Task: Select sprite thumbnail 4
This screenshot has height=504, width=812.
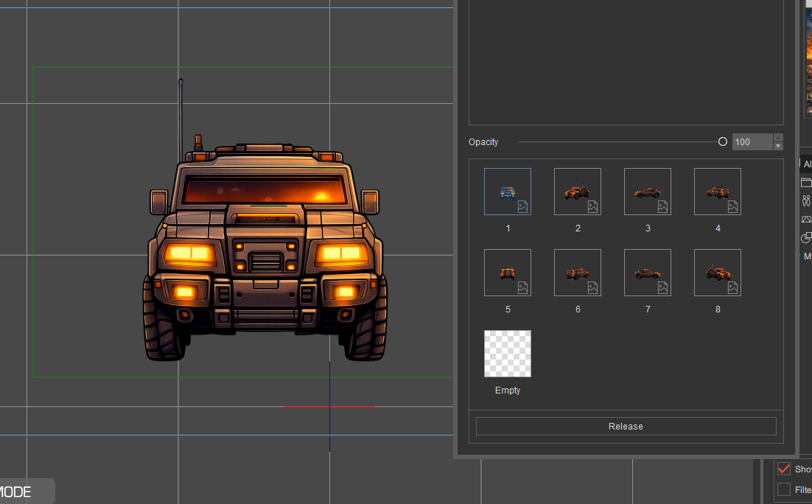Action: coord(717,191)
